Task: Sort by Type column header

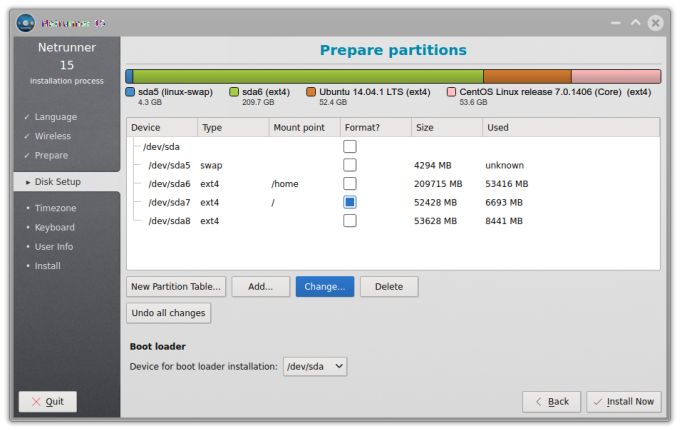Action: pos(233,127)
